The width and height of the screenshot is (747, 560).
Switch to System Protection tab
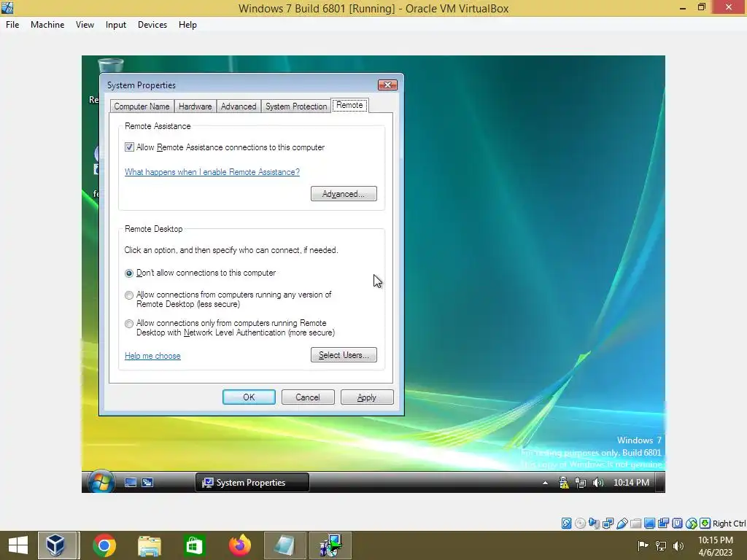296,106
